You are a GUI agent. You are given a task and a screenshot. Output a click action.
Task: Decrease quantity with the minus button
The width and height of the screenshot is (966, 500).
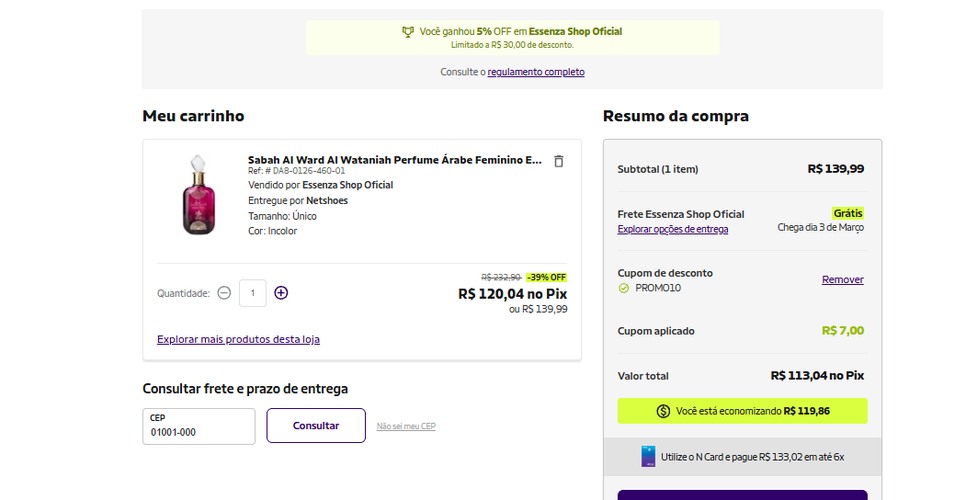pos(224,293)
